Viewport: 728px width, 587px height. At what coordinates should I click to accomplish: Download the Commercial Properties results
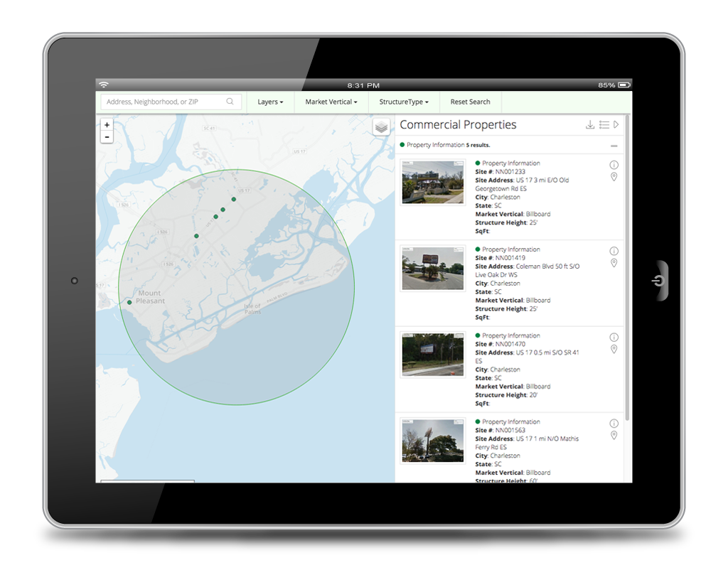pos(589,125)
